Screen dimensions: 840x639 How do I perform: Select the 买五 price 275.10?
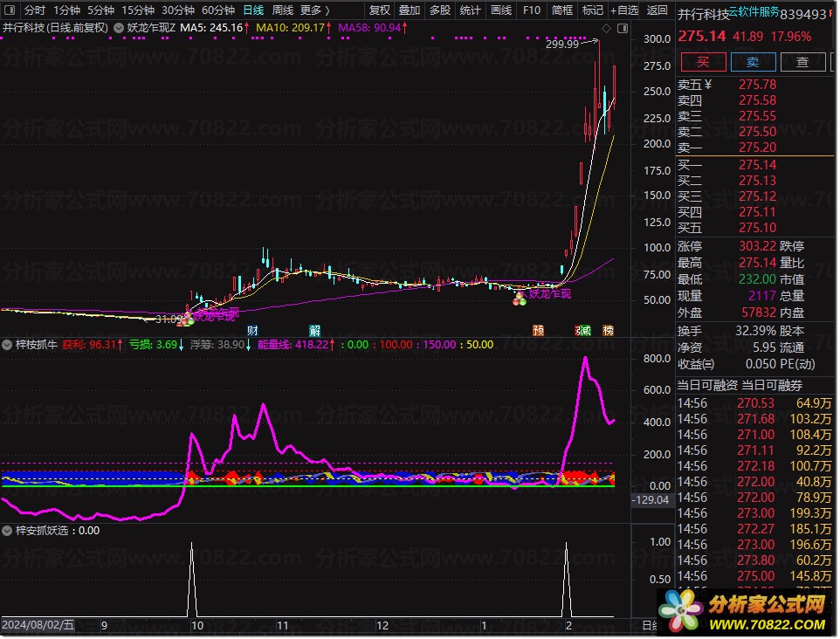pyautogui.click(x=758, y=228)
